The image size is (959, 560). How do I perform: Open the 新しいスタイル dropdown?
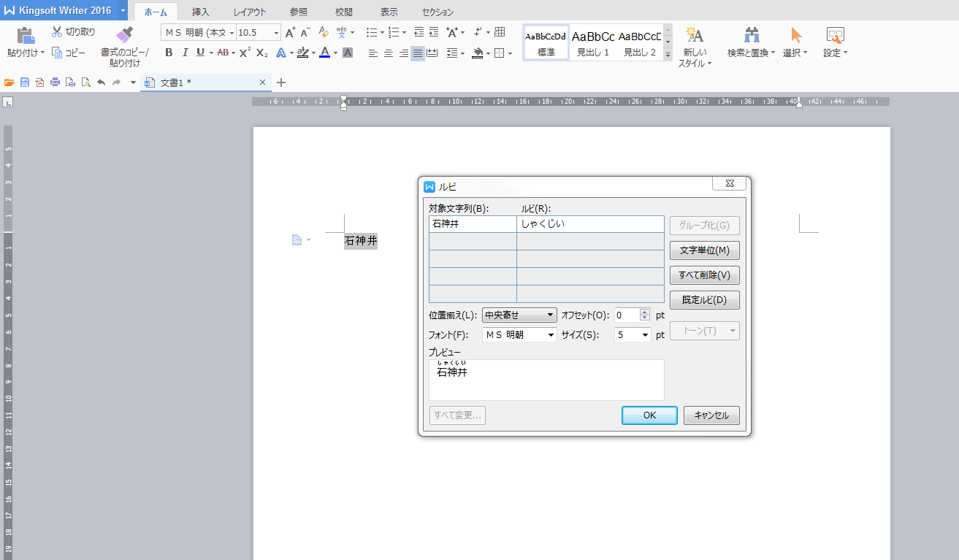click(x=709, y=64)
